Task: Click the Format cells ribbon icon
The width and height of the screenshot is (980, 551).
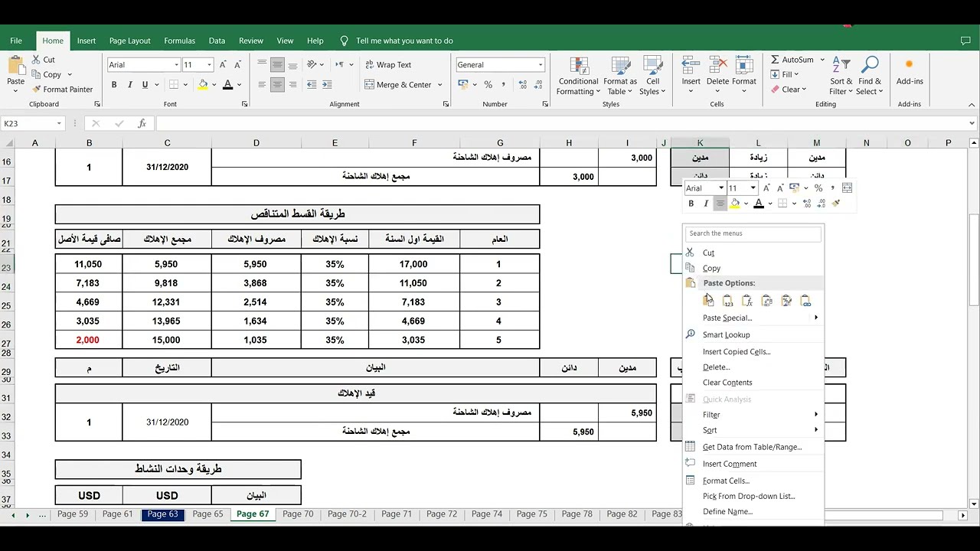Action: pyautogui.click(x=743, y=66)
